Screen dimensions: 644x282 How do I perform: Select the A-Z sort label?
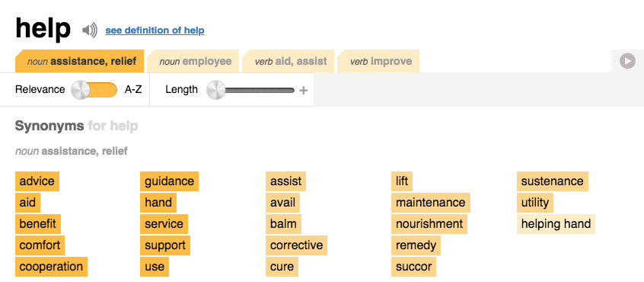click(x=133, y=90)
